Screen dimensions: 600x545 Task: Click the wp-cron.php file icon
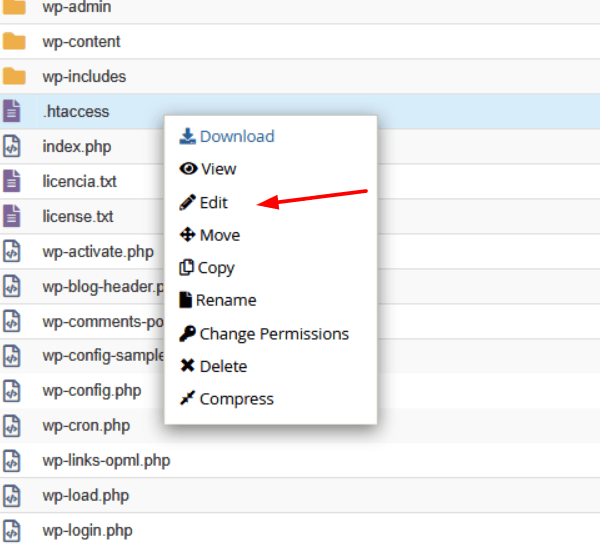tap(11, 426)
